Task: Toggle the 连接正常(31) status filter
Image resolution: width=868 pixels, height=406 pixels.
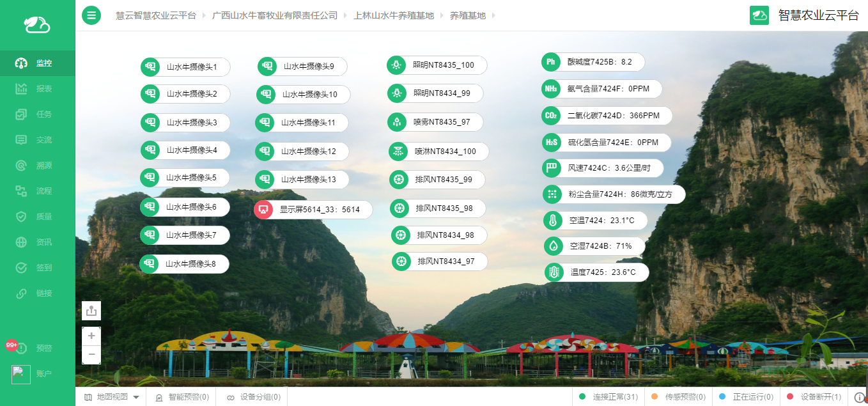Action: click(x=608, y=397)
